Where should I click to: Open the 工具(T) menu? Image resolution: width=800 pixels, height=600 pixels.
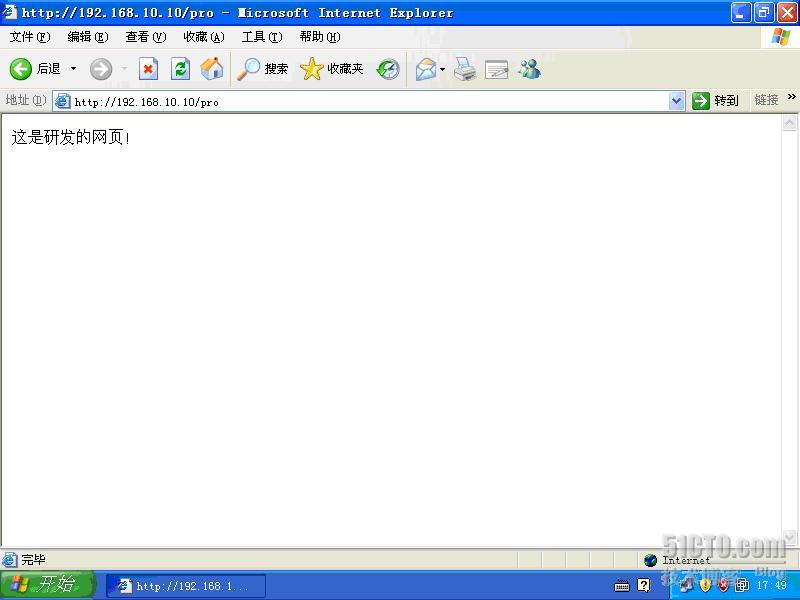262,37
